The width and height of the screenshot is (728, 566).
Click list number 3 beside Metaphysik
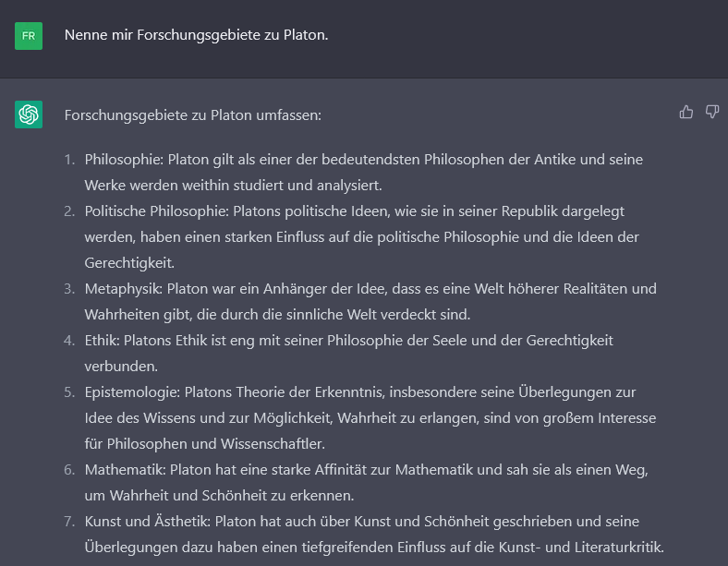(69, 288)
